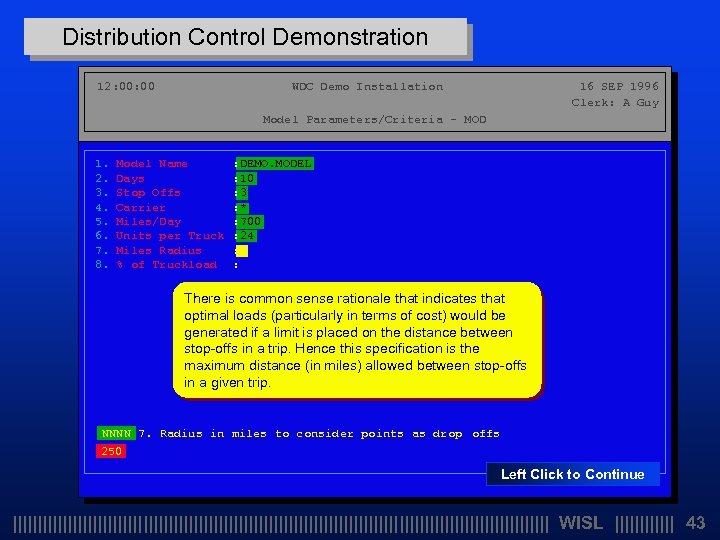
Task: Click the '16 SEP 1996' date
Action: pos(619,86)
